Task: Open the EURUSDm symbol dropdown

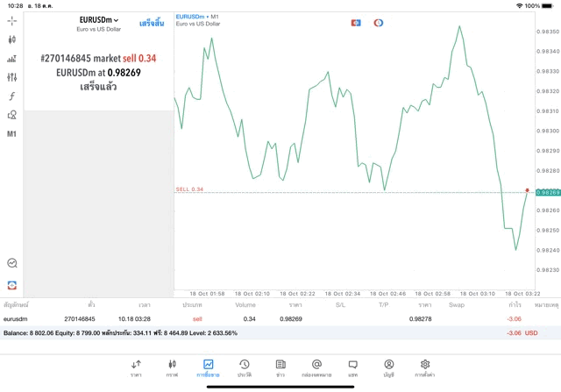Action: tap(99, 20)
